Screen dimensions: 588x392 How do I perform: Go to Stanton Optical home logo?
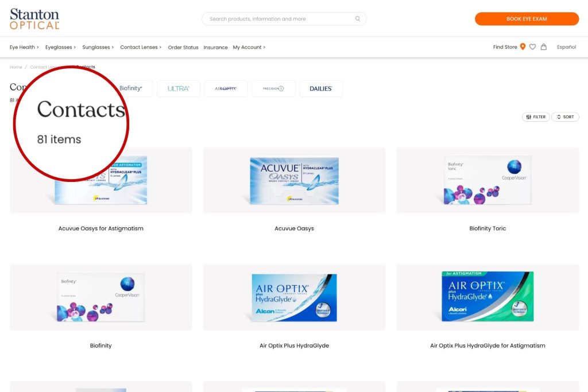(x=34, y=19)
